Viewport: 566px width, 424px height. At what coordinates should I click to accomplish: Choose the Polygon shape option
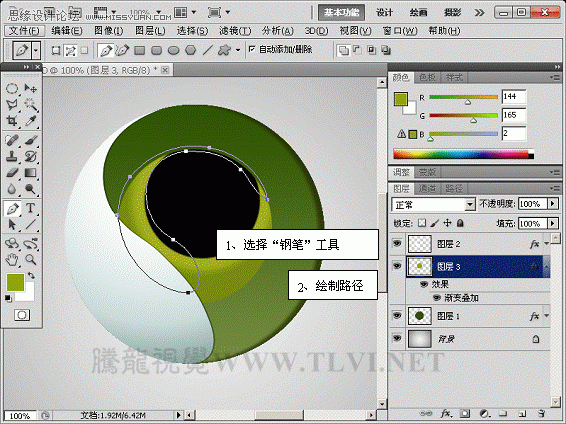(x=191, y=50)
